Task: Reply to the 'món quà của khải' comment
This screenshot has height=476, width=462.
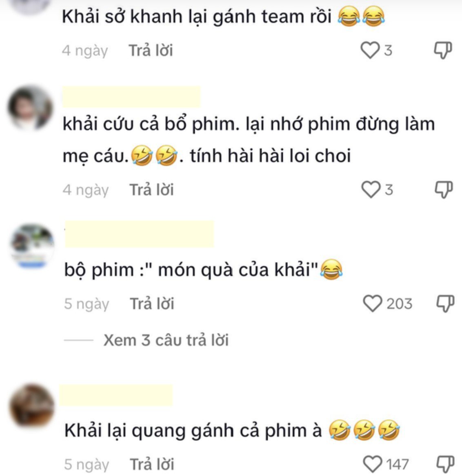Action: click(x=152, y=304)
